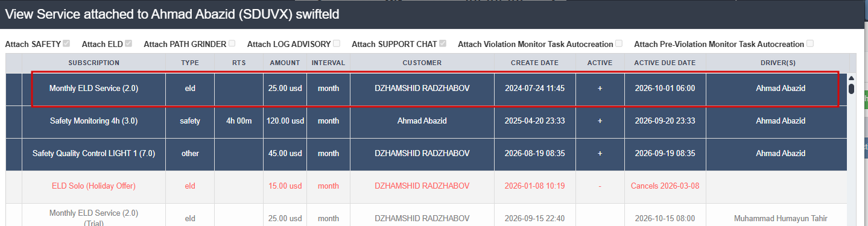Select the Safety Monitoring 4h (3.0) row

point(427,121)
